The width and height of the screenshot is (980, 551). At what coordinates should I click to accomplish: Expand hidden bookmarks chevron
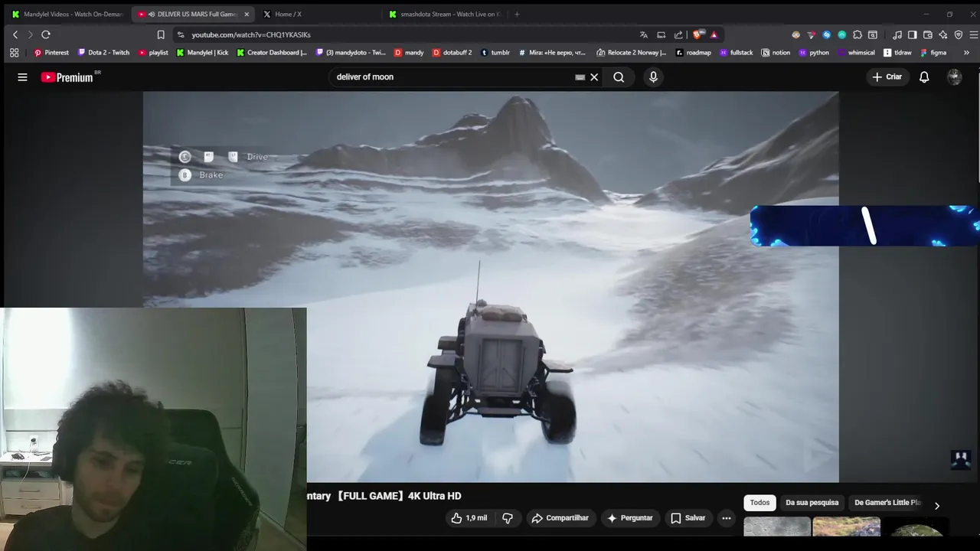tap(966, 53)
